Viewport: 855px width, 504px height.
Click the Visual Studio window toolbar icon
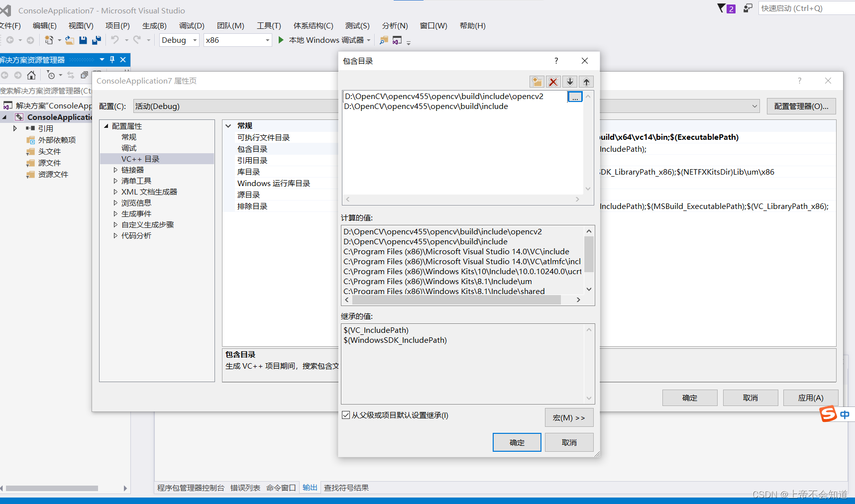click(x=397, y=40)
